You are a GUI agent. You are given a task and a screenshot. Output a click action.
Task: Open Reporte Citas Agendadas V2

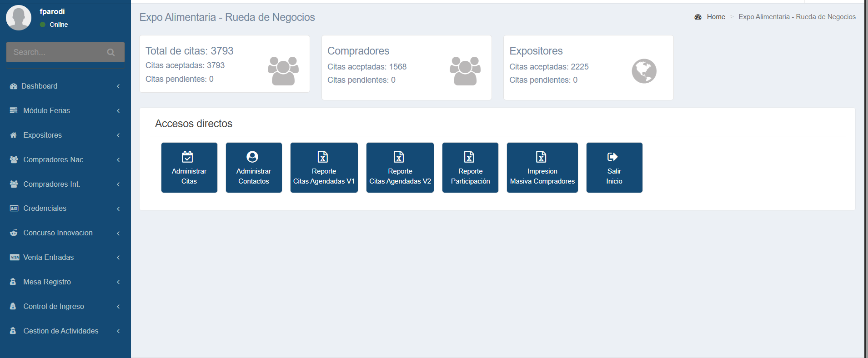click(400, 168)
